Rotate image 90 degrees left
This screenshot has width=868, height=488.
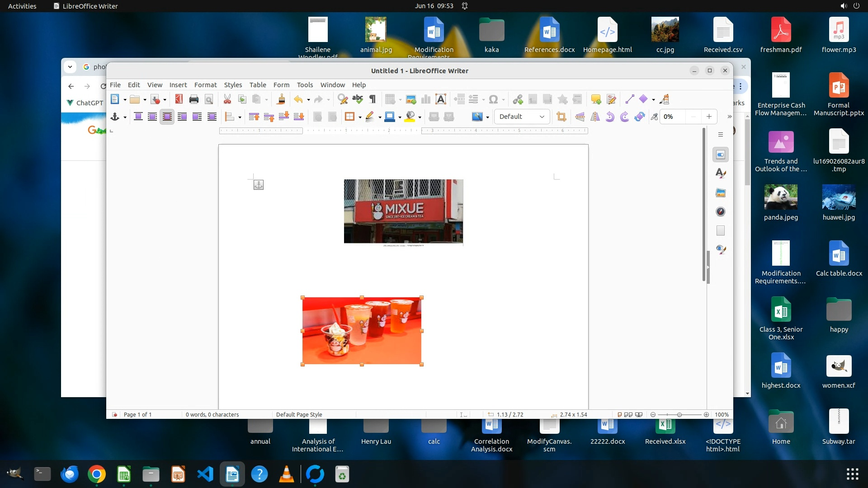(x=610, y=117)
